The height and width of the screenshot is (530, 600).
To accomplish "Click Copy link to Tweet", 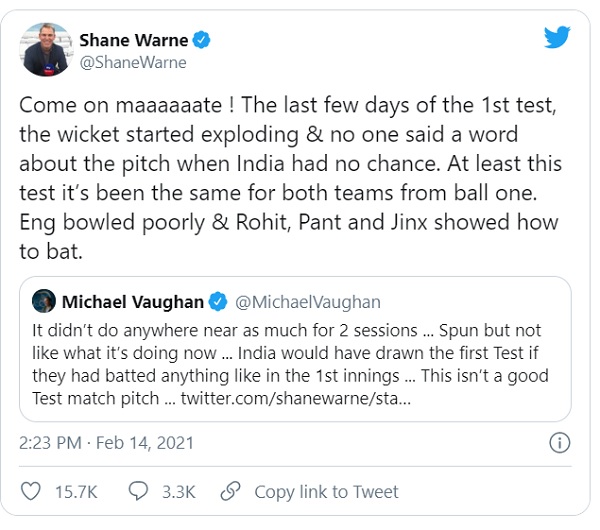I will [326, 492].
